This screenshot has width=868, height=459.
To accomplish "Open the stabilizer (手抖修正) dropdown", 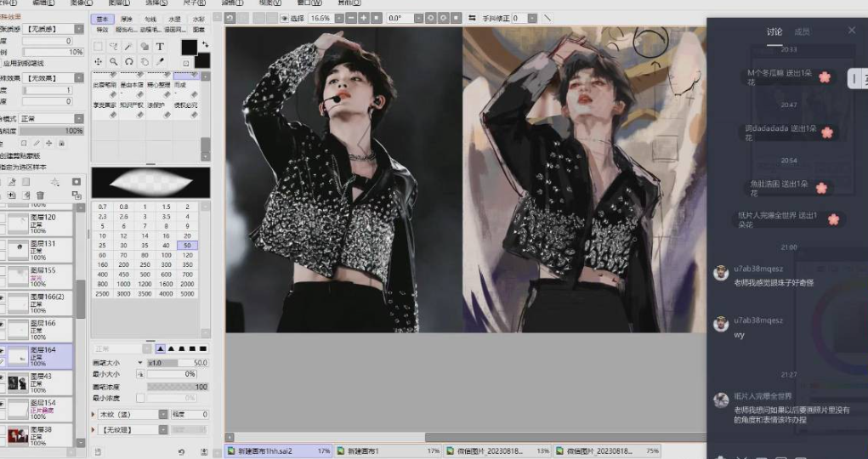I will 532,18.
